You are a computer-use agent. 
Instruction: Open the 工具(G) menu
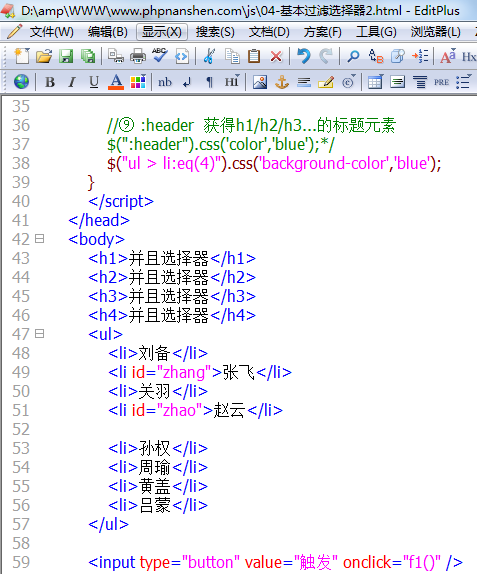(376, 32)
